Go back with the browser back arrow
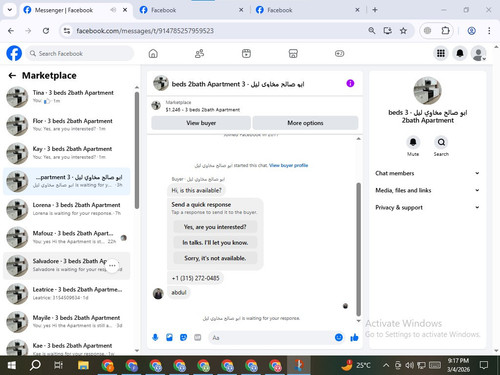500x375 pixels. (x=11, y=31)
